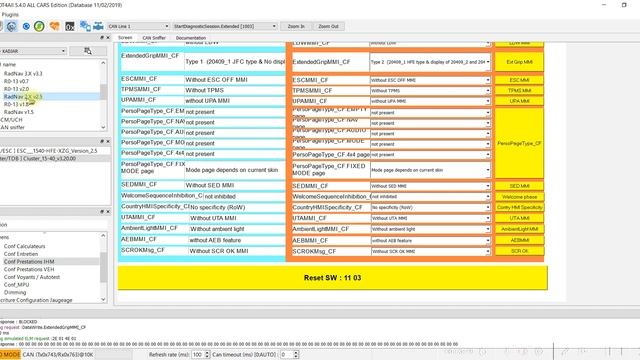This screenshot has width=640, height=360.
Task: Pin the ECU name list panel
Action: [102, 38]
